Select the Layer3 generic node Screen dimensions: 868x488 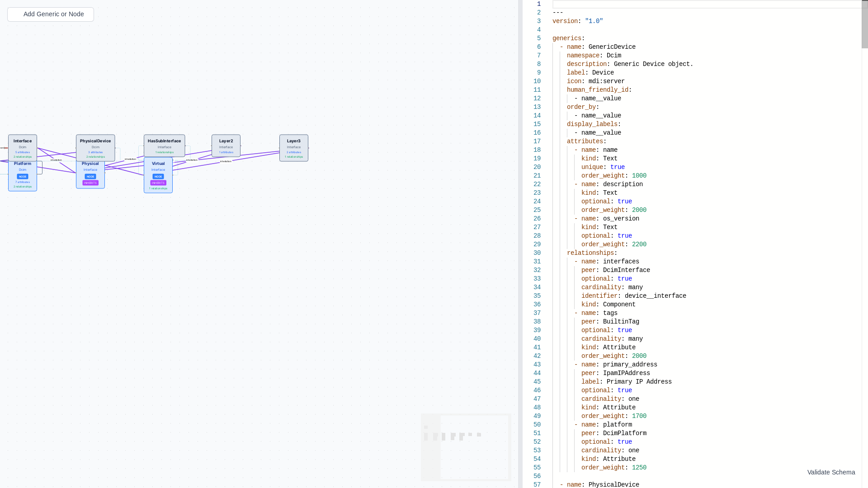pyautogui.click(x=294, y=148)
